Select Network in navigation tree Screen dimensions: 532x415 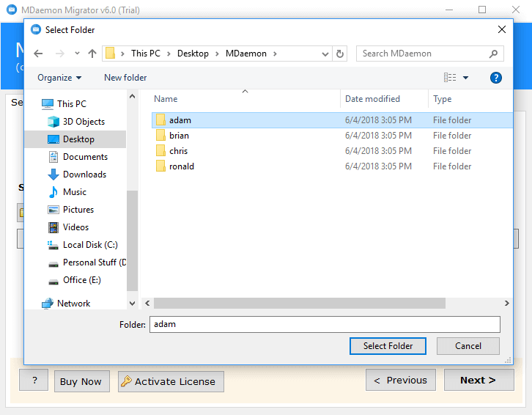73,304
